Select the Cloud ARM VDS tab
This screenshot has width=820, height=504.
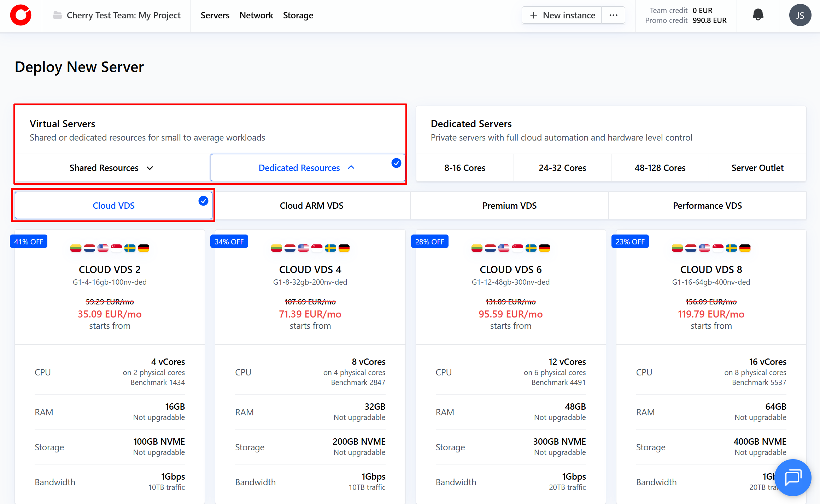[311, 206]
